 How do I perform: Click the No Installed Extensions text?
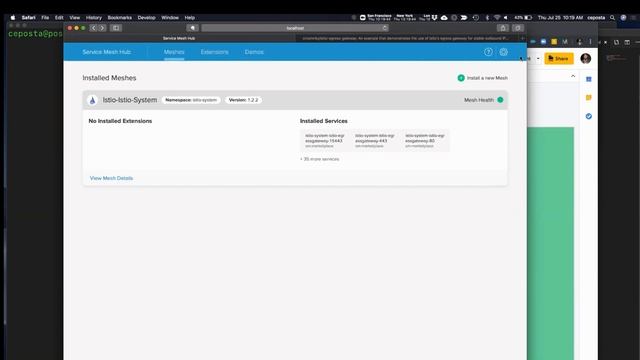[x=120, y=121]
